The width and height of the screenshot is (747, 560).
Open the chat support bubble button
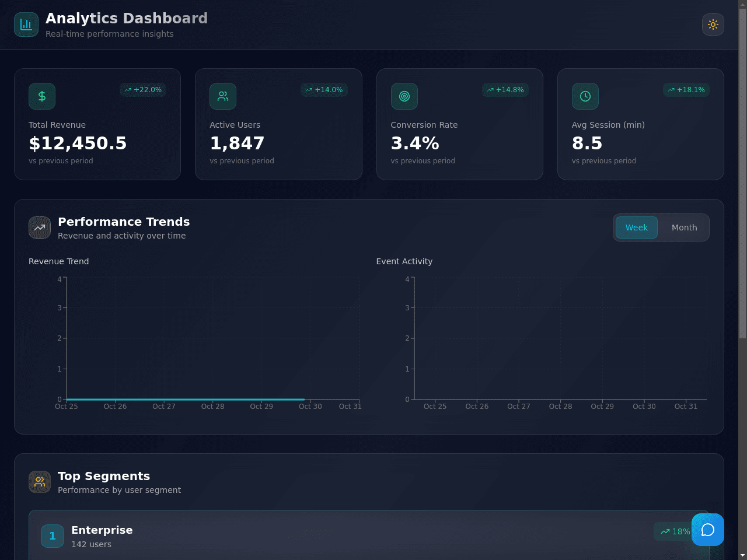click(x=708, y=530)
